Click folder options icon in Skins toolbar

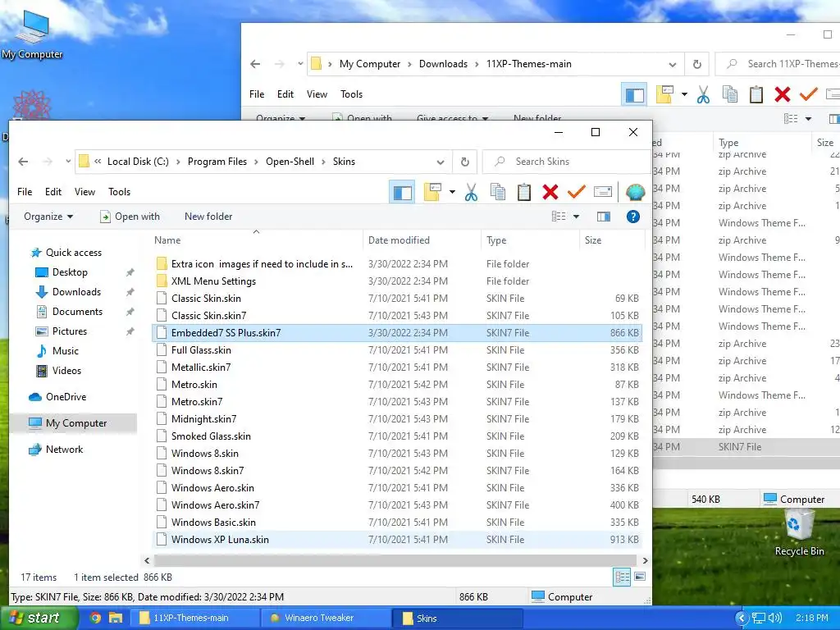pyautogui.click(x=432, y=192)
